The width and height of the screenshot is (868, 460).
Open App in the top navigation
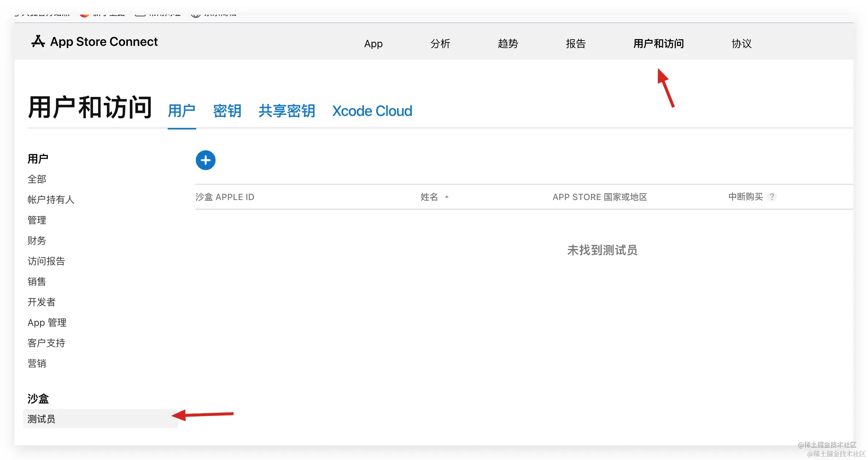(373, 44)
